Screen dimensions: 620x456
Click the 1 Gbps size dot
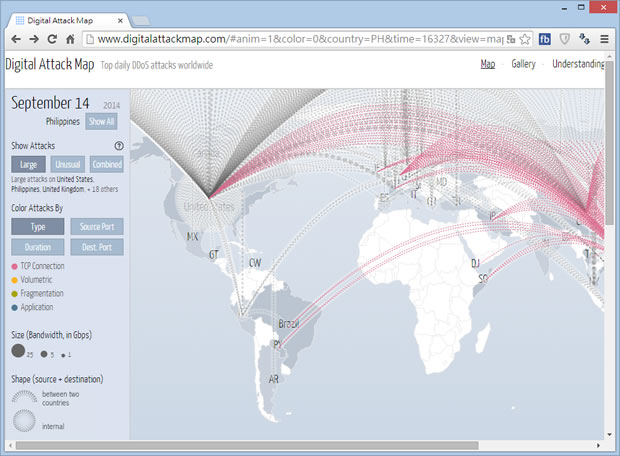63,356
